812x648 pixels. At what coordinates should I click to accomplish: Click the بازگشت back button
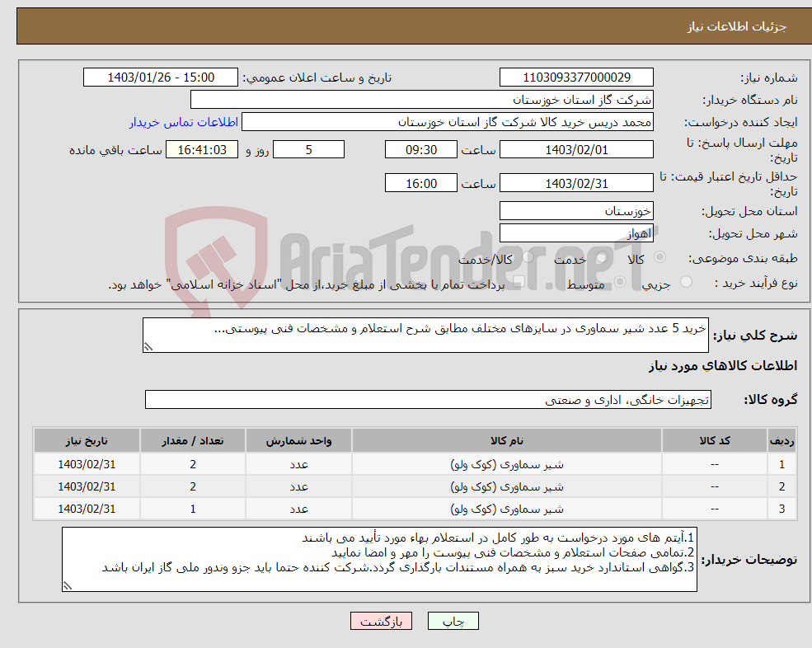coord(381,621)
